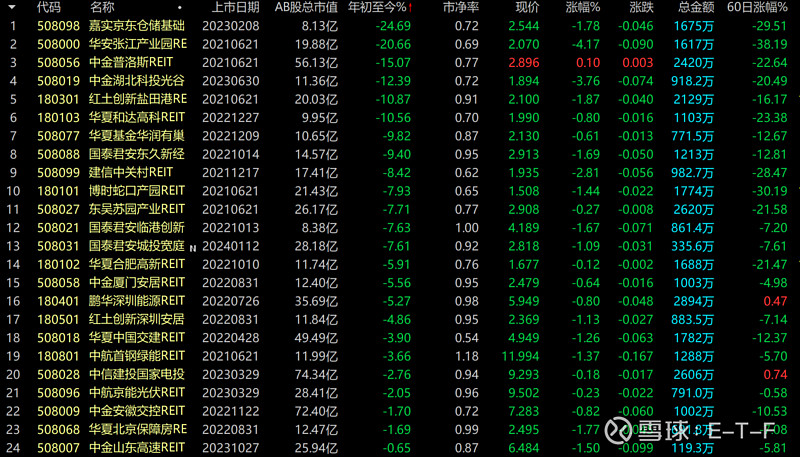Select row 博时蛇口产园REIT

click(x=400, y=191)
